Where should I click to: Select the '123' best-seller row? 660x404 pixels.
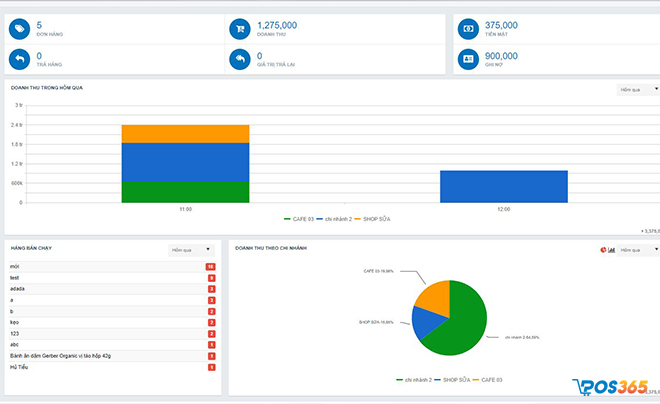point(112,334)
